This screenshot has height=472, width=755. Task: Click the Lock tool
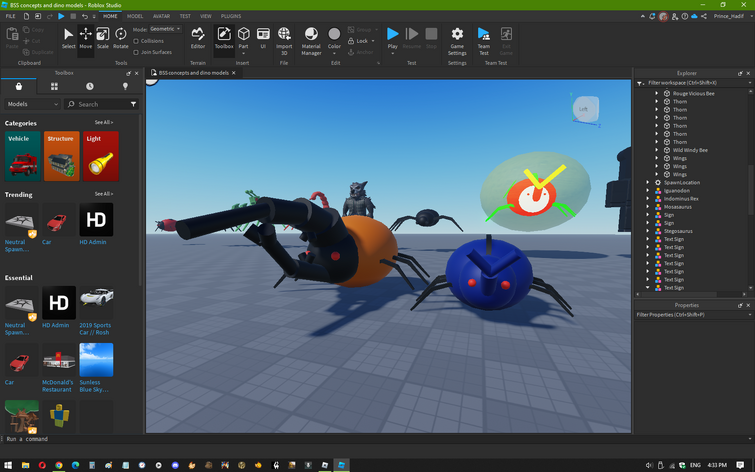[x=358, y=41]
